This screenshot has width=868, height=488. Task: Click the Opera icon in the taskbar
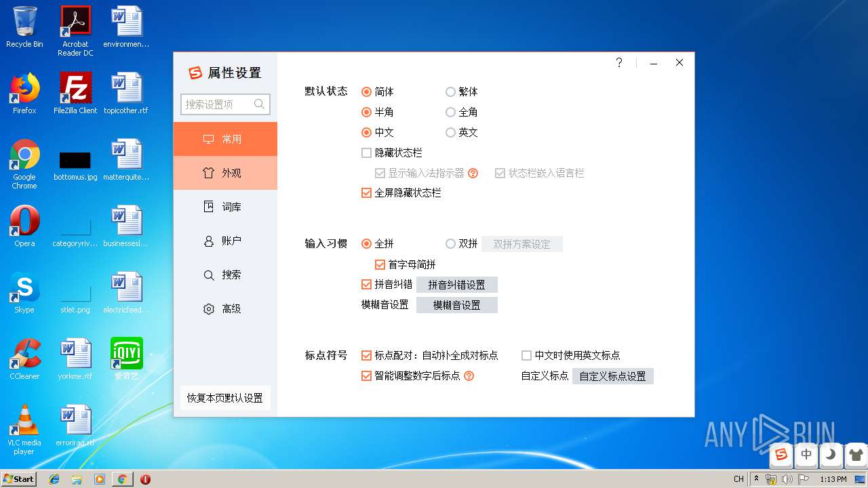click(145, 479)
